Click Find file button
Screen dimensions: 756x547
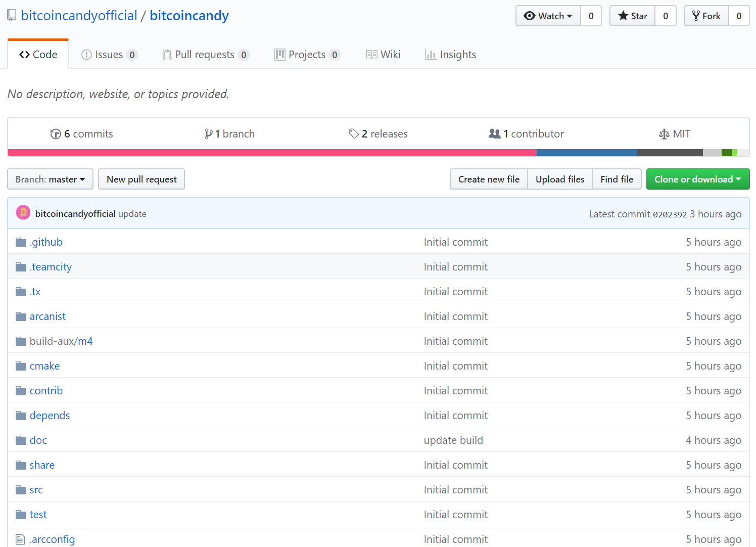617,179
